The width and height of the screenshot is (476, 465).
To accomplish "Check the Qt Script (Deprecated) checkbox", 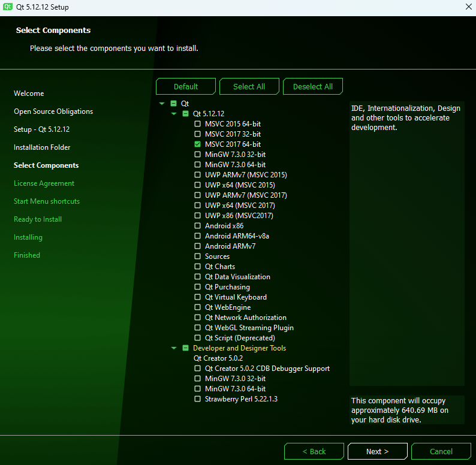I will pyautogui.click(x=197, y=338).
